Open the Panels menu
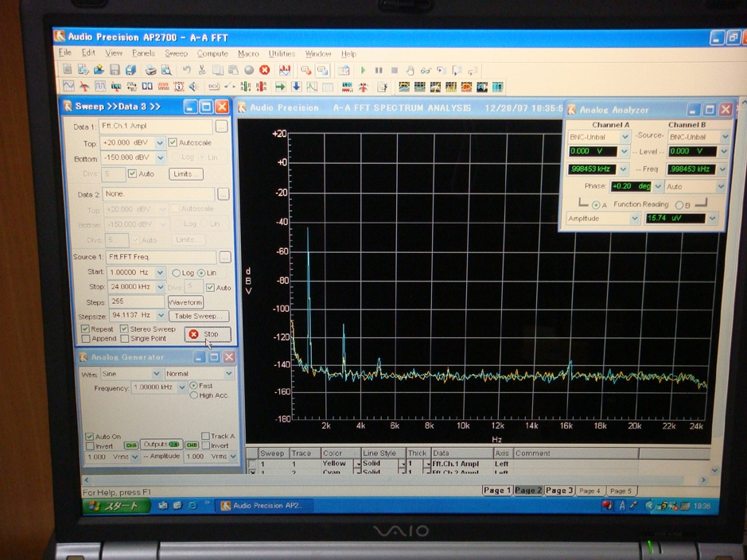The width and height of the screenshot is (747, 560). [143, 52]
